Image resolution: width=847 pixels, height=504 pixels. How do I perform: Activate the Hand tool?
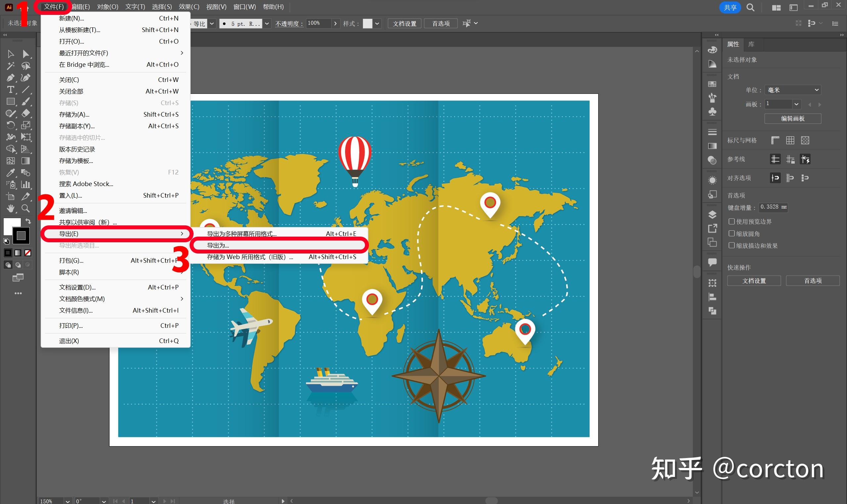click(x=11, y=208)
